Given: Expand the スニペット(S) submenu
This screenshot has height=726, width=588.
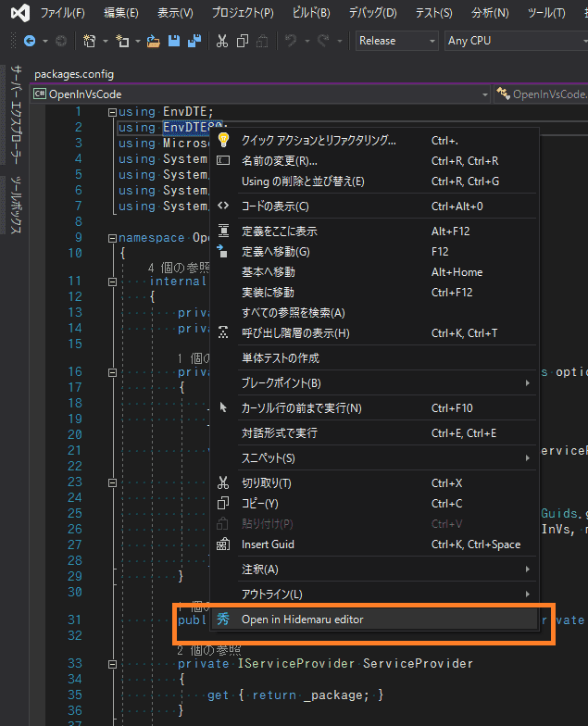Looking at the screenshot, I should coord(528,457).
